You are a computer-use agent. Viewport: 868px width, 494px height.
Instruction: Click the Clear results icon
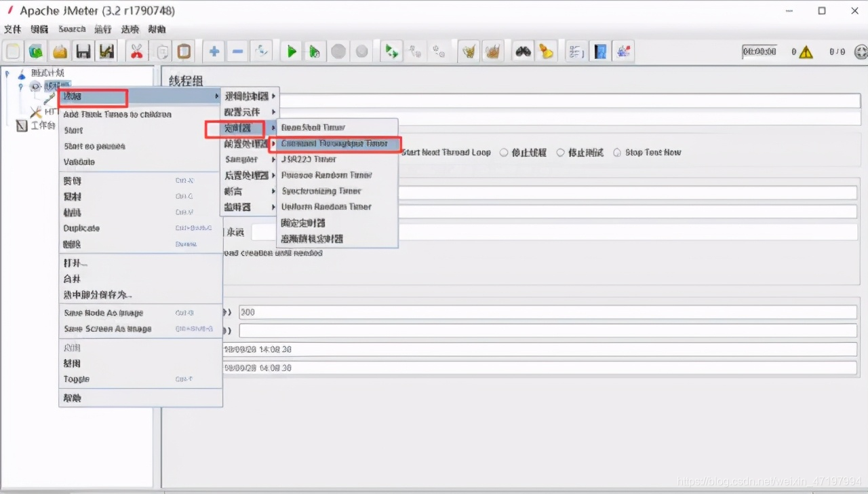(x=469, y=51)
